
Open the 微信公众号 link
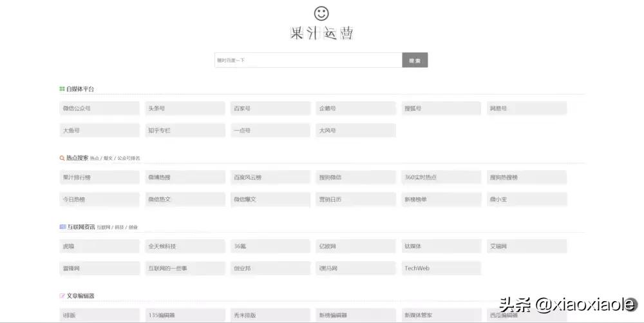[99, 108]
